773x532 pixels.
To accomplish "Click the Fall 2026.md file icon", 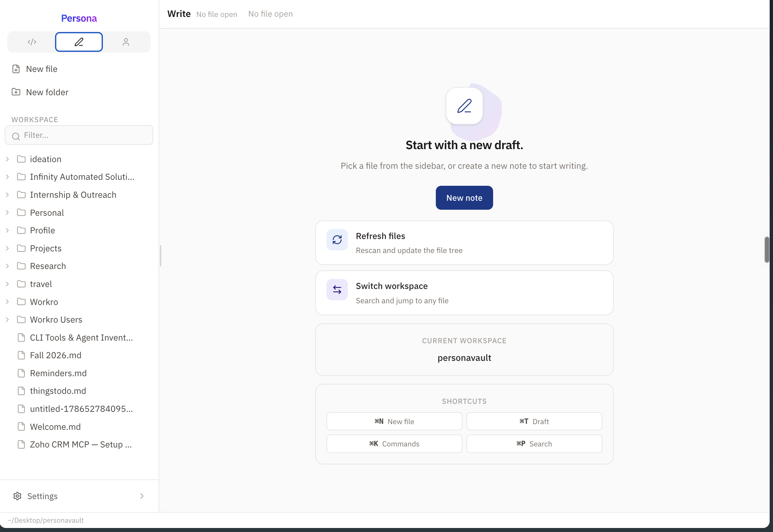I will 21,355.
